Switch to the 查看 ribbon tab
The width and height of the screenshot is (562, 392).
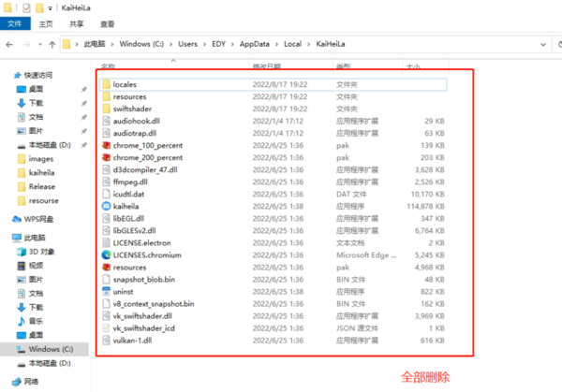point(108,24)
